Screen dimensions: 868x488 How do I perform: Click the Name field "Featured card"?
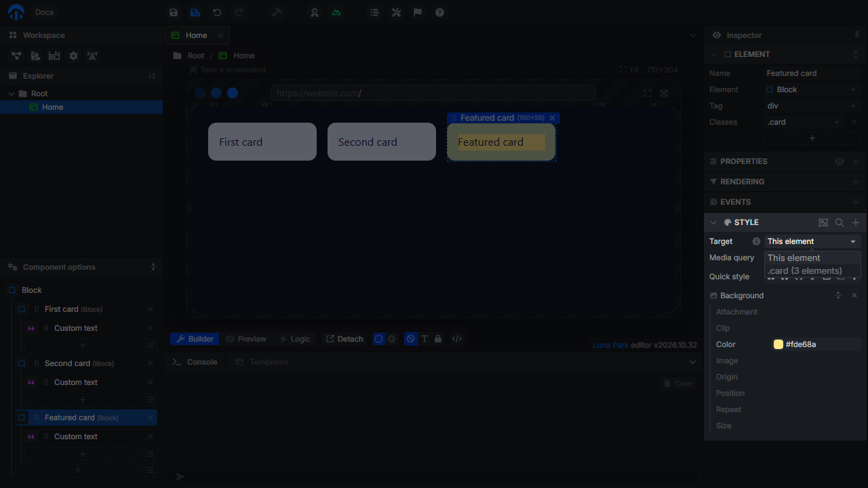click(812, 73)
